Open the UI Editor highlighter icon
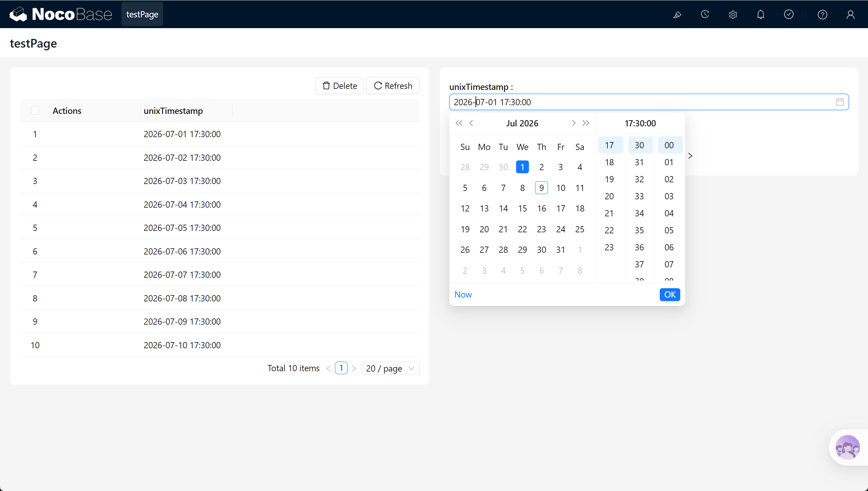Screen dimensions: 868x491 pos(677,15)
